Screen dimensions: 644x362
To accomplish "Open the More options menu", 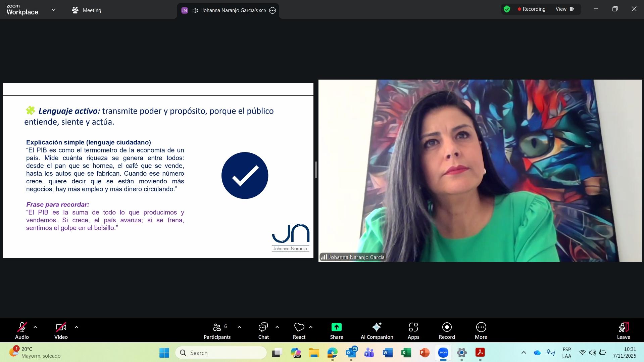I will pos(481,331).
